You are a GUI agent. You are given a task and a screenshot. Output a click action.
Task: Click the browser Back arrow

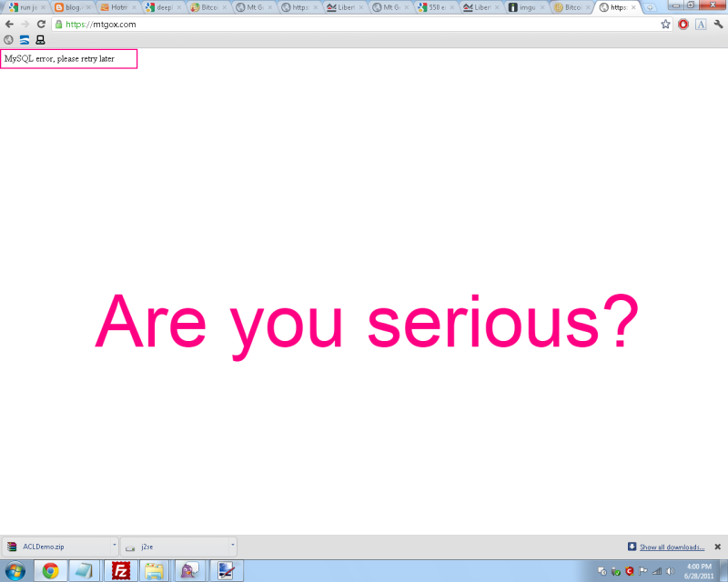point(9,25)
